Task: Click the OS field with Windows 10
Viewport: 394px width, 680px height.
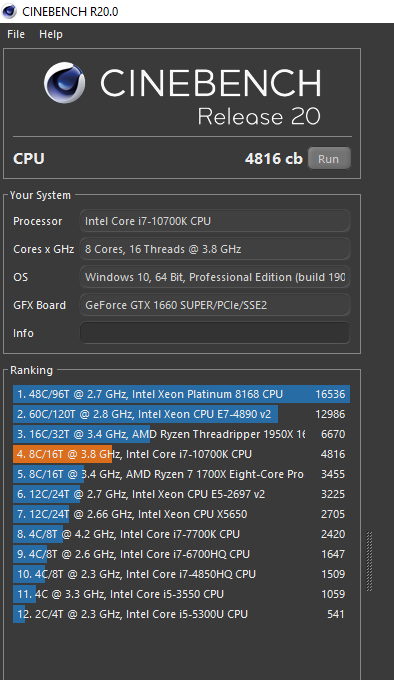Action: point(215,277)
